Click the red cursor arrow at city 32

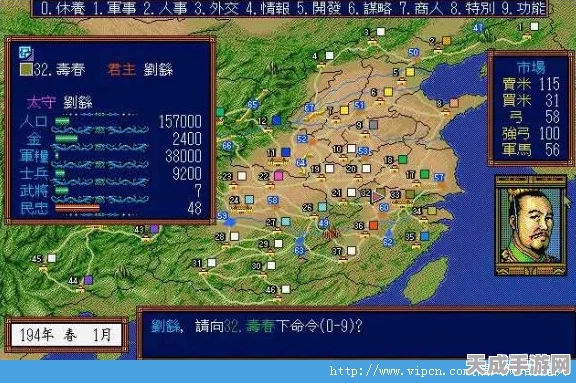coord(377,197)
